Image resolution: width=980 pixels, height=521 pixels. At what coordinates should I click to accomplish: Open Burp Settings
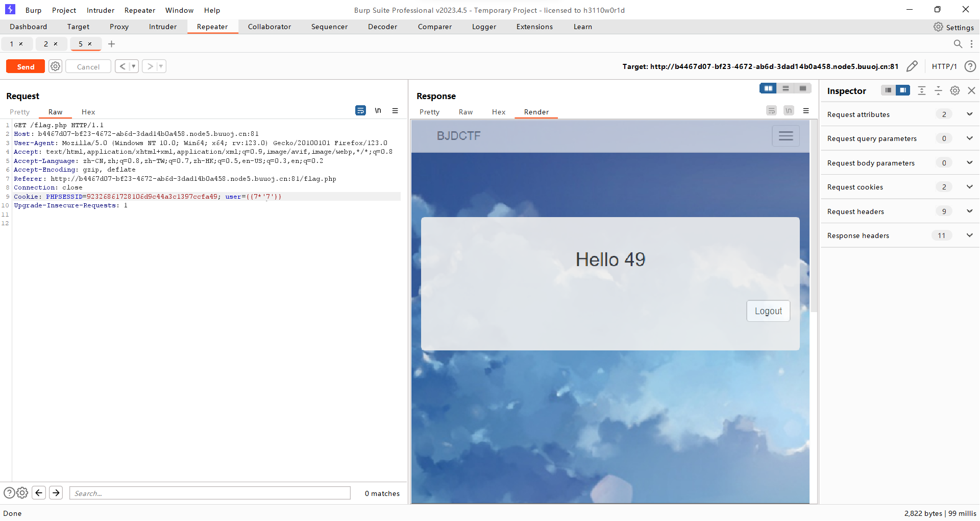[953, 27]
